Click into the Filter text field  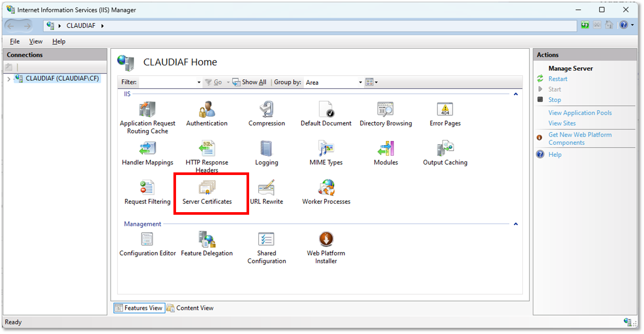click(x=167, y=83)
